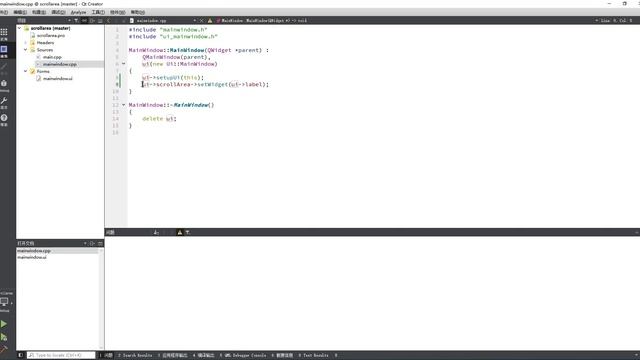
Task: Close the Open Documents panel
Action: click(100, 243)
